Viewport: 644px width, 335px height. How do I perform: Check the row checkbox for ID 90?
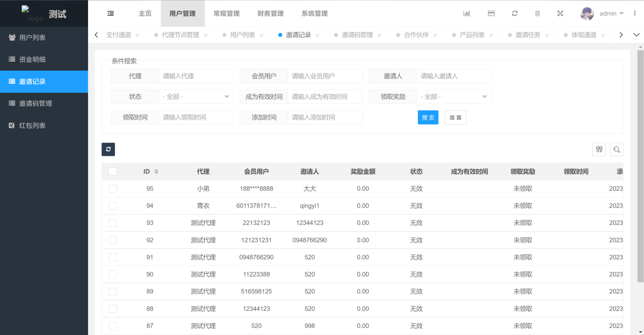tap(113, 274)
